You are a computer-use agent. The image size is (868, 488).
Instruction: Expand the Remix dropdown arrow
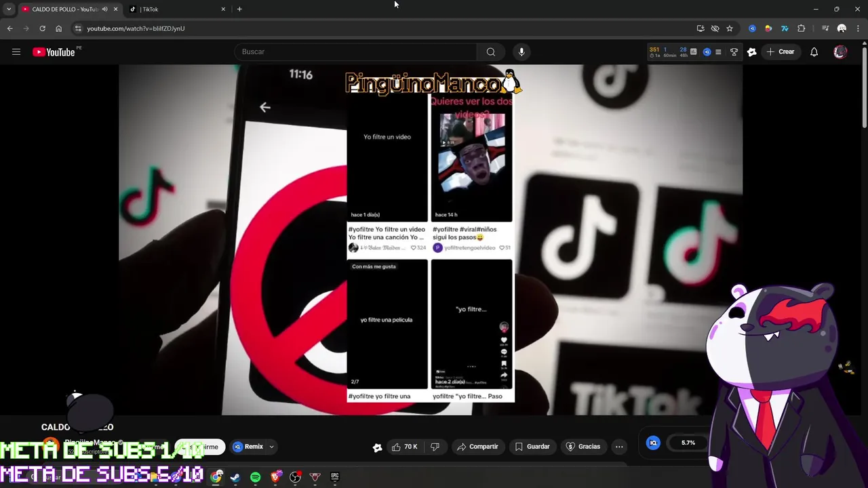coord(271,447)
